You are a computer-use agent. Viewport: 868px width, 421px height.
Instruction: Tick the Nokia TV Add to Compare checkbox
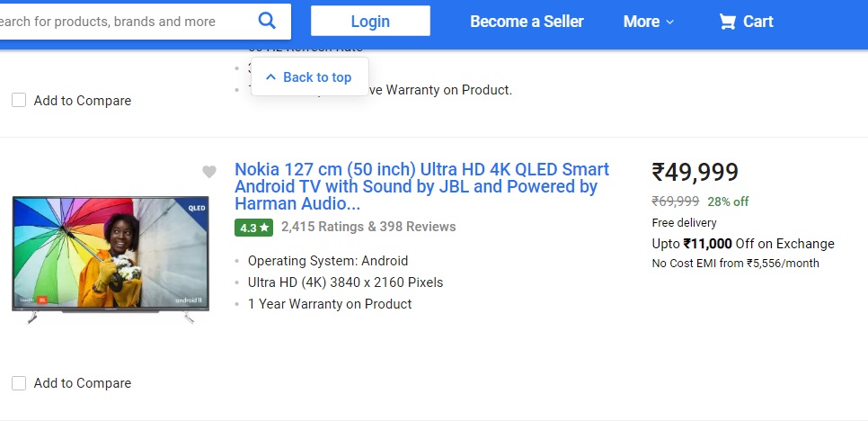tap(19, 383)
